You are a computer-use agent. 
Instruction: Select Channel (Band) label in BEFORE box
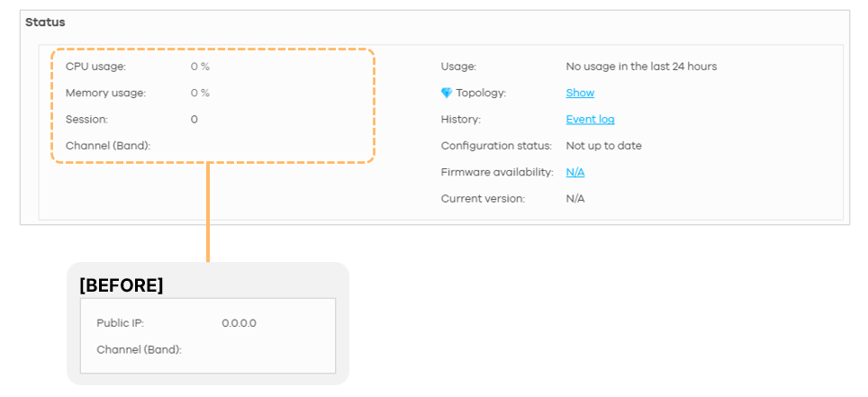(139, 350)
